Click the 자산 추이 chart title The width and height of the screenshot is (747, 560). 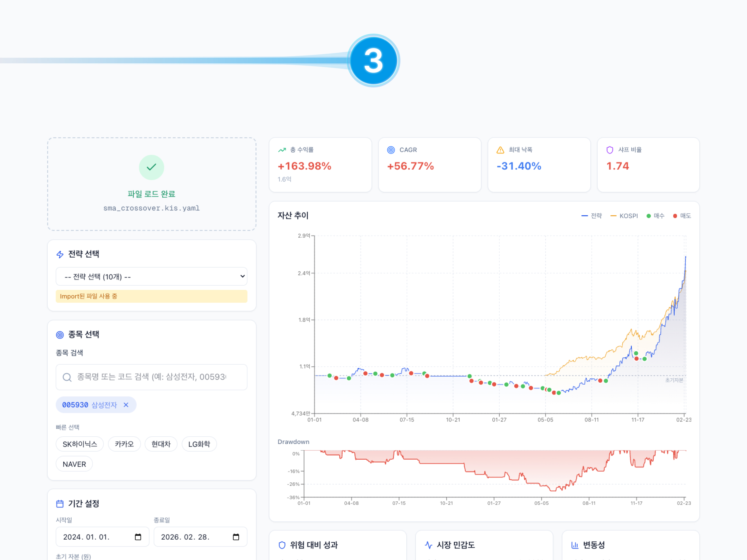293,215
